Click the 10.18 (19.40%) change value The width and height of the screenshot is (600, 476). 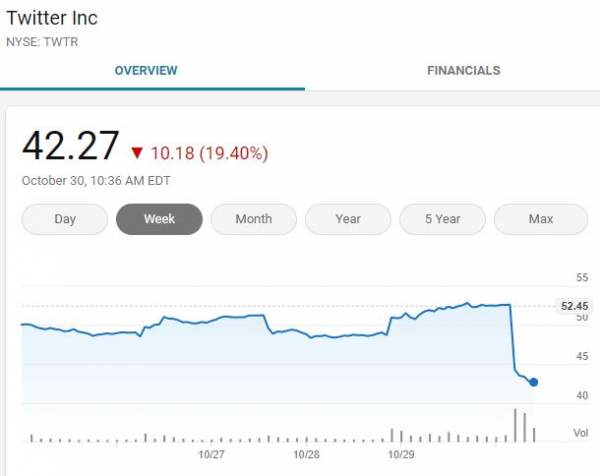click(209, 153)
